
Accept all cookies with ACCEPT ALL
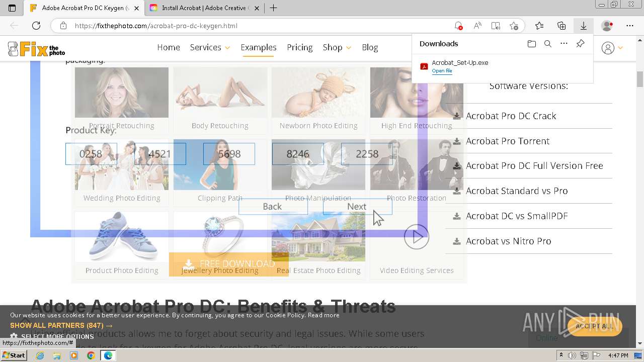595,326
